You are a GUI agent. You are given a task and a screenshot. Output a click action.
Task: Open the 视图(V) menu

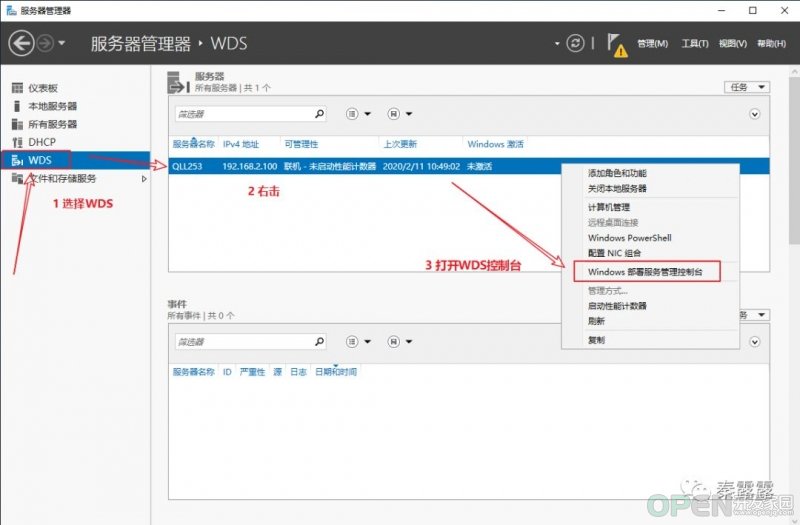pyautogui.click(x=733, y=44)
